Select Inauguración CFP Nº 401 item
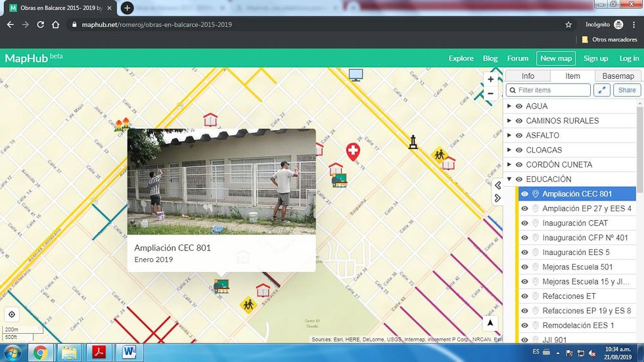This screenshot has width=644, height=362. pos(585,238)
